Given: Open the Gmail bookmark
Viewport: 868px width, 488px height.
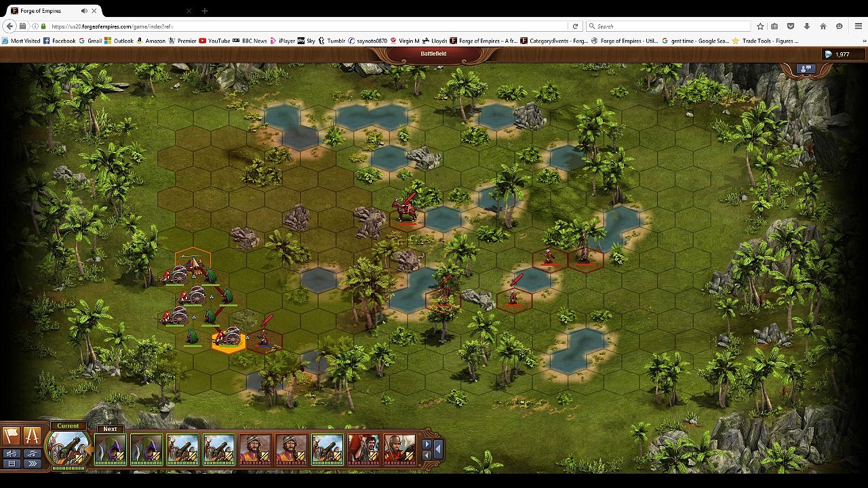Looking at the screenshot, I should tap(90, 41).
